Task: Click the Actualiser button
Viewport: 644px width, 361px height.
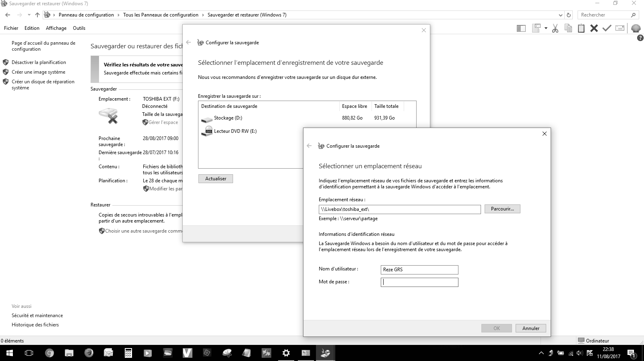Action: pyautogui.click(x=216, y=179)
